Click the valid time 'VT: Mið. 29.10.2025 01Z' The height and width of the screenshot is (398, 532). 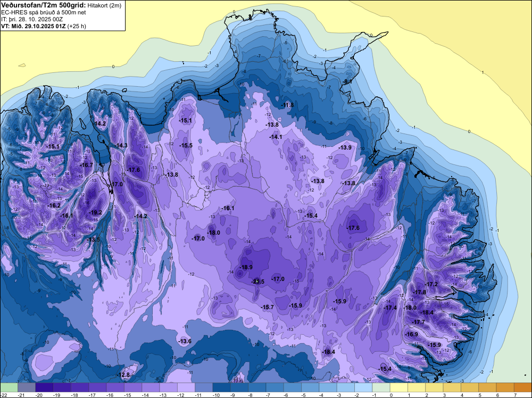click(x=34, y=26)
